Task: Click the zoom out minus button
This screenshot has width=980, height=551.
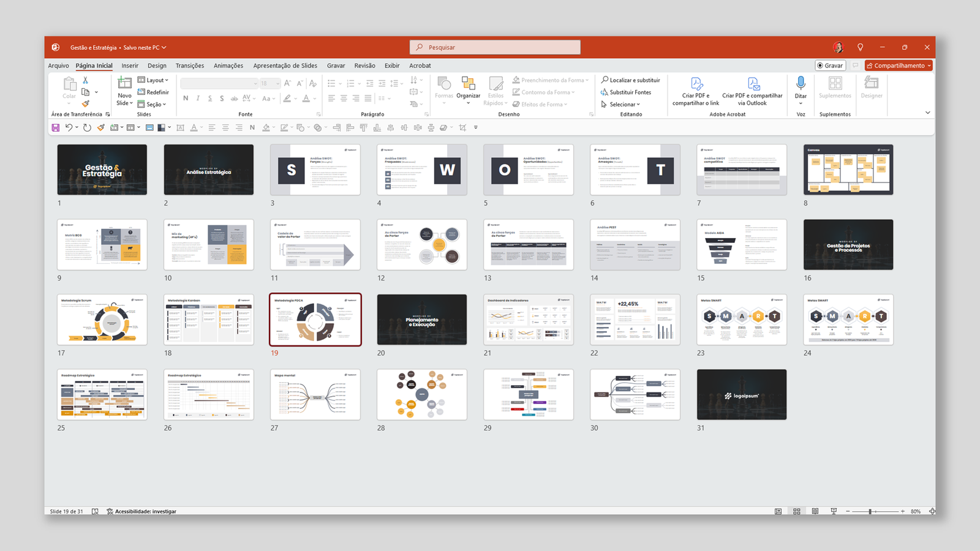Action: 848,511
